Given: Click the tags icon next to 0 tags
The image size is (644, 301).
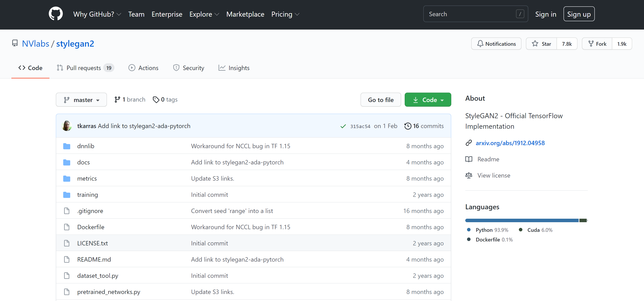Looking at the screenshot, I should coord(156,100).
